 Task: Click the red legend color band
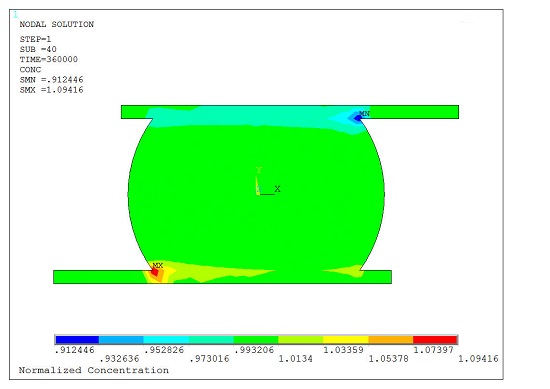pyautogui.click(x=435, y=340)
